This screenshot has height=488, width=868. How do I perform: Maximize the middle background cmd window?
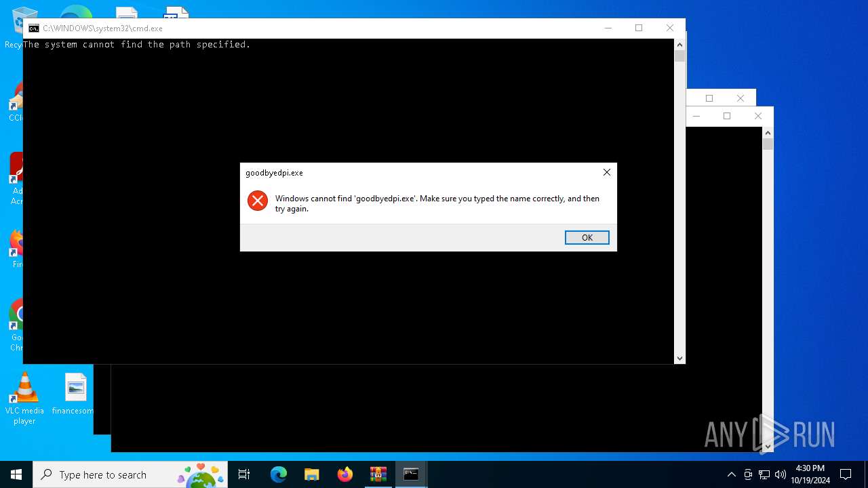click(x=709, y=98)
